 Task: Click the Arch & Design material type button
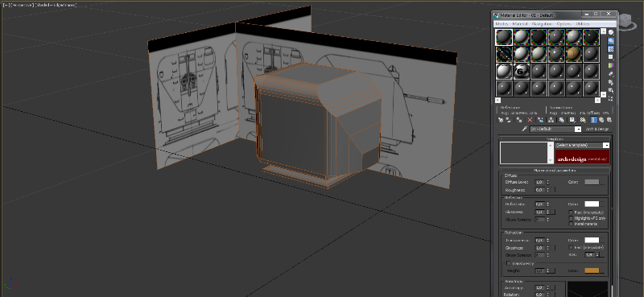tap(597, 129)
